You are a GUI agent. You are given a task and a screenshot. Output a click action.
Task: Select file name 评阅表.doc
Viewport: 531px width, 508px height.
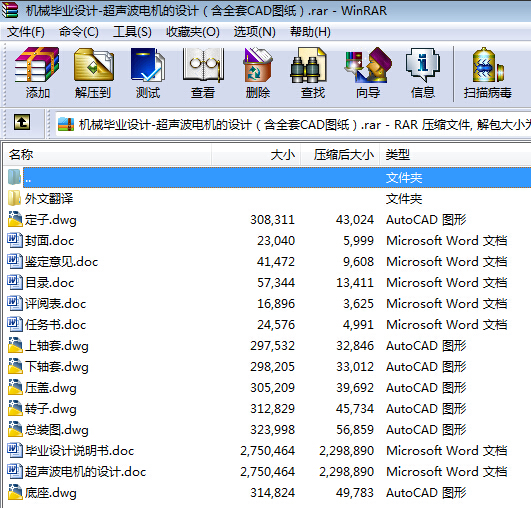(x=55, y=304)
